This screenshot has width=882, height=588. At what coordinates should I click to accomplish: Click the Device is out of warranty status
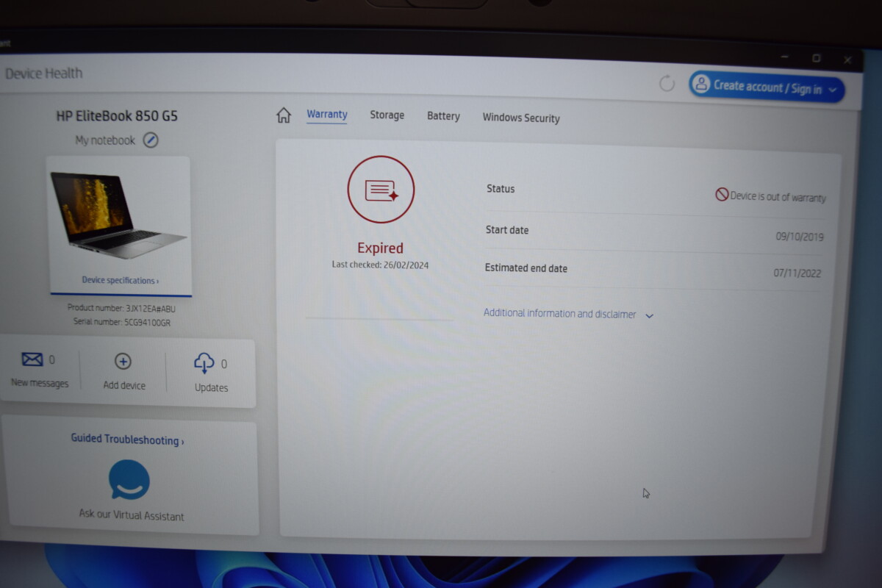point(770,196)
